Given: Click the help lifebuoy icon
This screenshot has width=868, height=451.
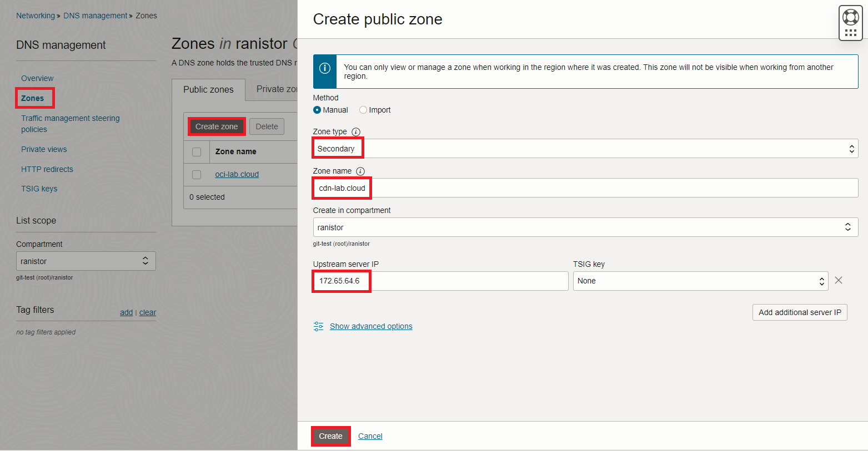Looking at the screenshot, I should (x=850, y=17).
